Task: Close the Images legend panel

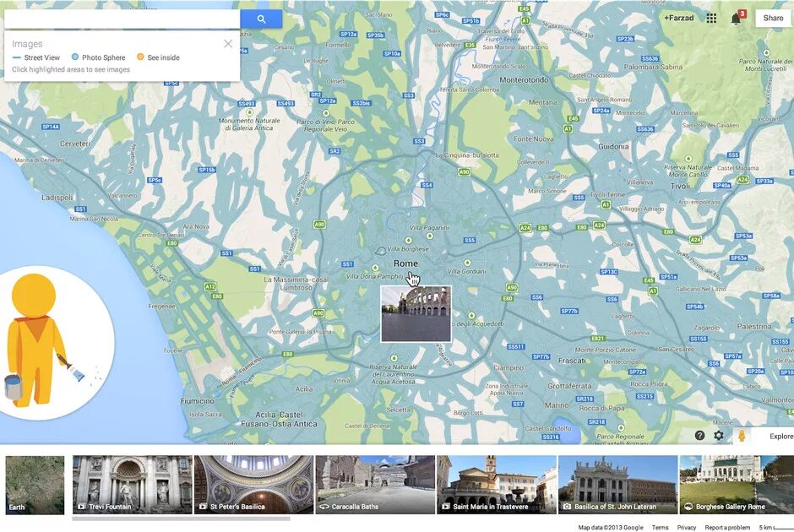Action: pos(228,44)
